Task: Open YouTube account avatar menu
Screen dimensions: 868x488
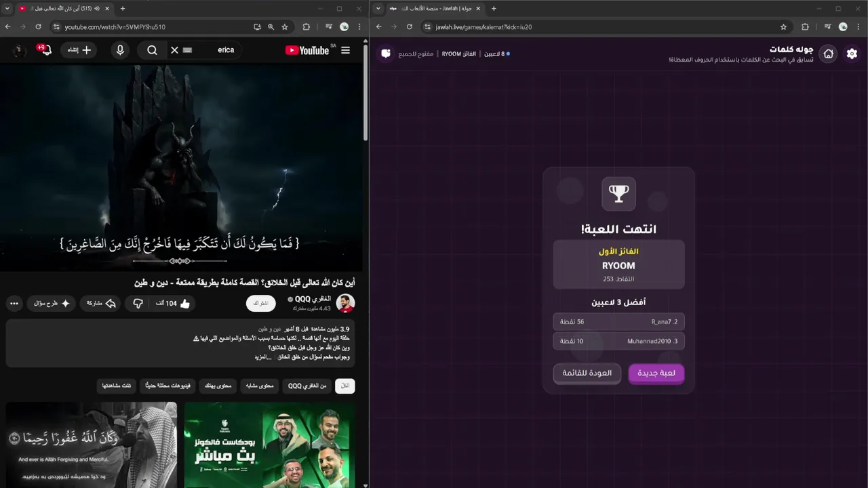Action: [x=20, y=50]
